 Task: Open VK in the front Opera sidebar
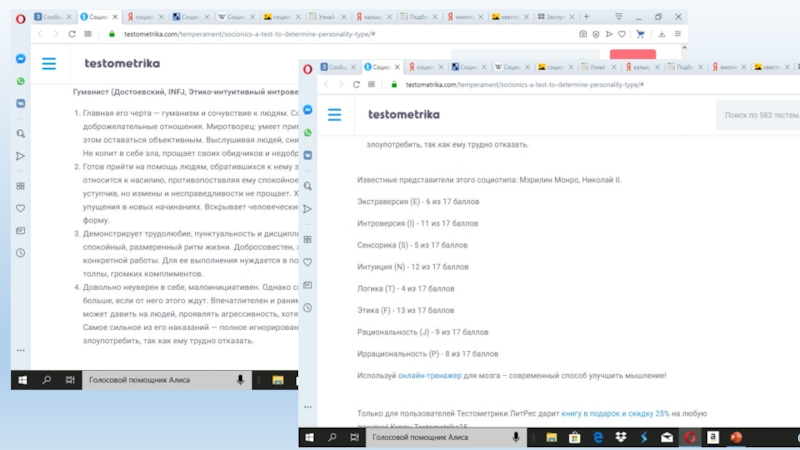(308, 157)
